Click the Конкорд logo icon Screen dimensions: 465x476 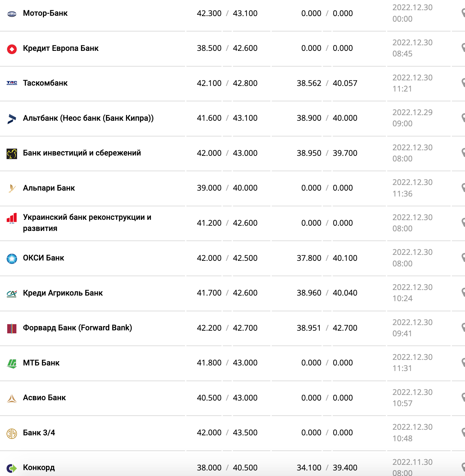click(x=12, y=468)
